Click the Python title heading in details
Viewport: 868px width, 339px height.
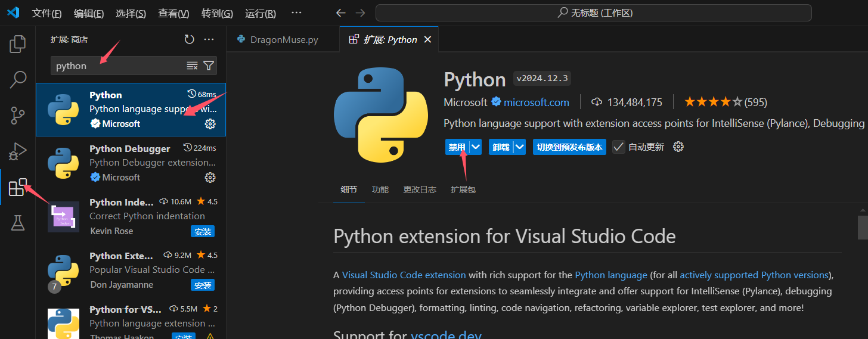click(x=475, y=79)
